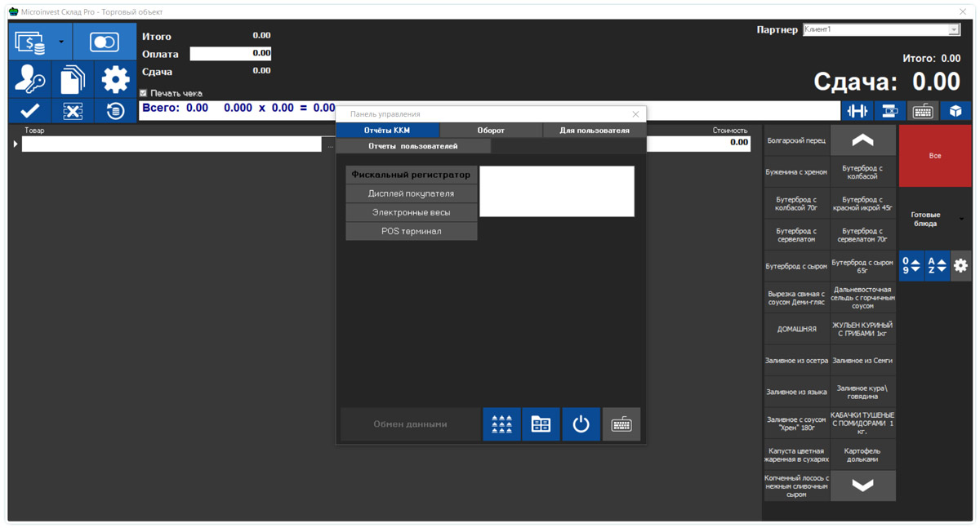
Task: Open the Для пользователя tab
Action: click(594, 131)
